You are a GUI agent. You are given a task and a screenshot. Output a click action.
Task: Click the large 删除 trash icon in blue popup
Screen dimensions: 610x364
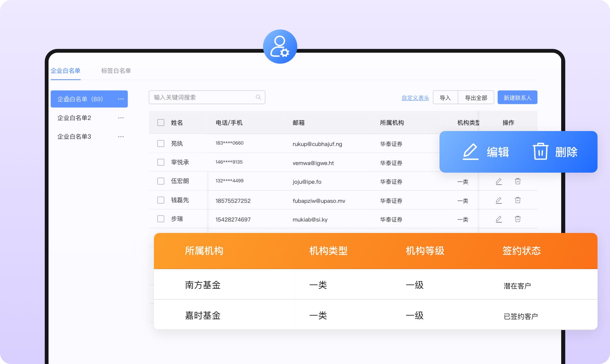coord(540,151)
